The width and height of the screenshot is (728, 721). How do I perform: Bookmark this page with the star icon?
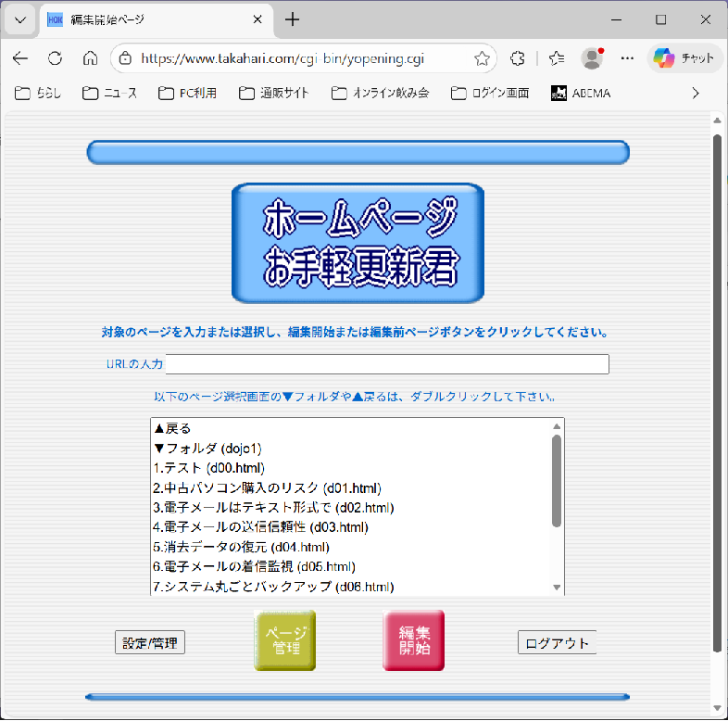coord(482,57)
